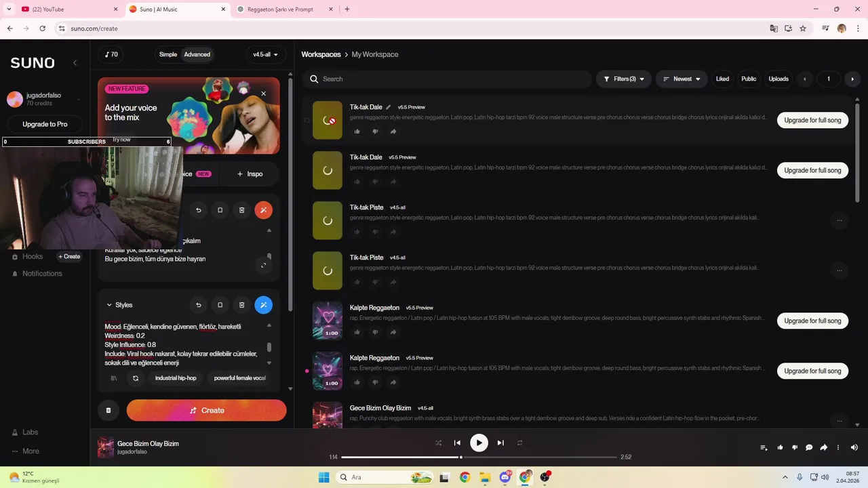Like the first Kalpte Reggaeton song
This screenshot has height=488, width=868.
click(x=357, y=332)
